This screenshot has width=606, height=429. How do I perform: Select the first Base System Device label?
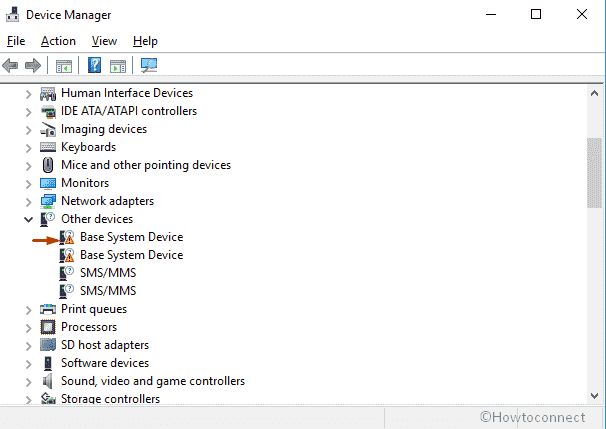coord(131,237)
